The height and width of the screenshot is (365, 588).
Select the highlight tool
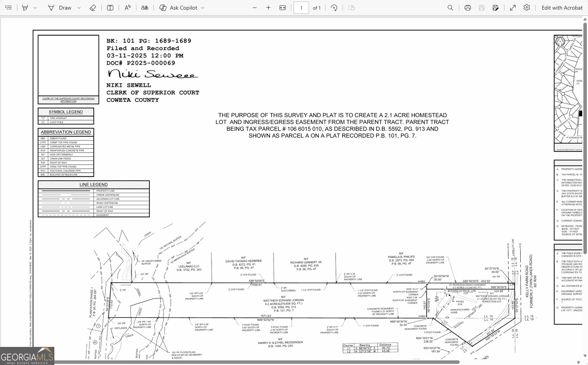pos(25,8)
